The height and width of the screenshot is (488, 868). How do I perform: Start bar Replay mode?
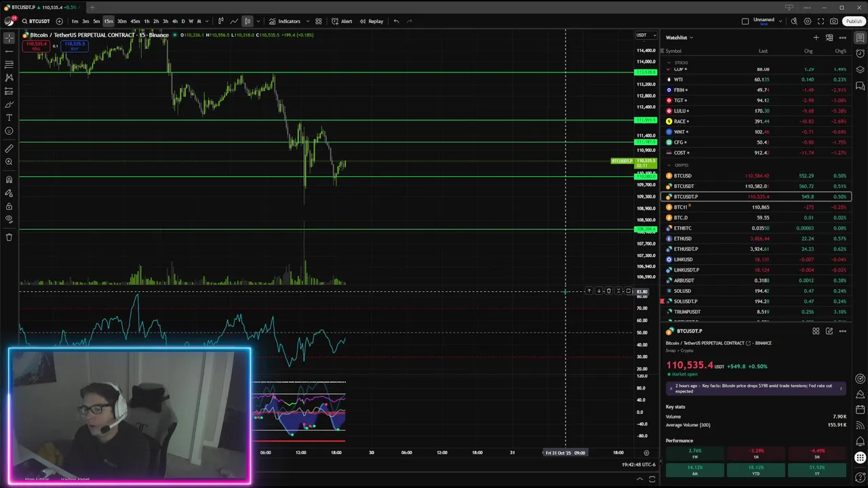click(x=372, y=21)
